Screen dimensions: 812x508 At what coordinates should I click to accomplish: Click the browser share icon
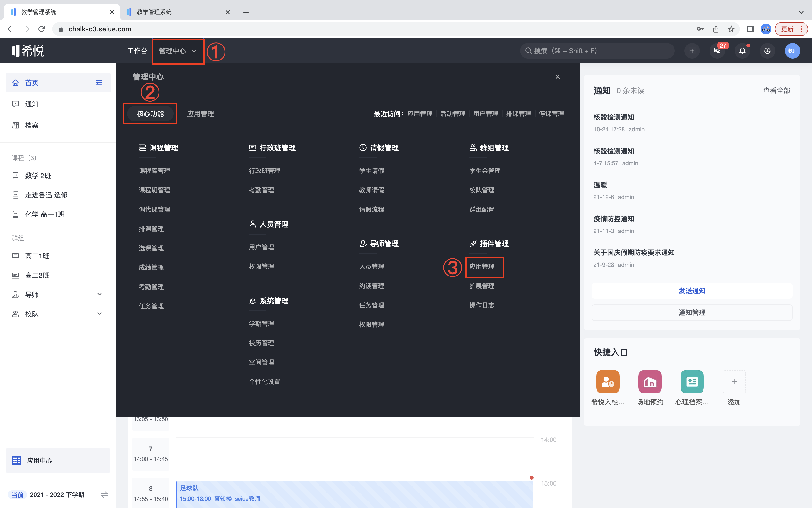[x=716, y=29]
